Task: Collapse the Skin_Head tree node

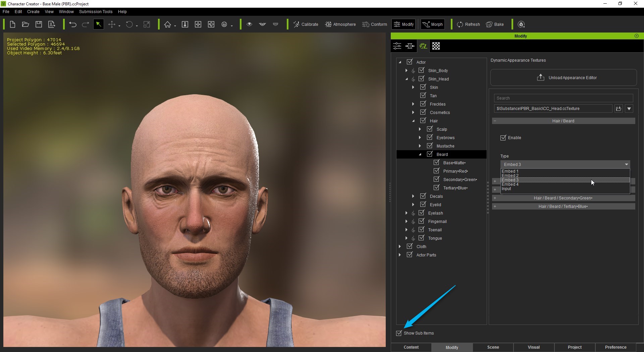Action: tap(407, 79)
